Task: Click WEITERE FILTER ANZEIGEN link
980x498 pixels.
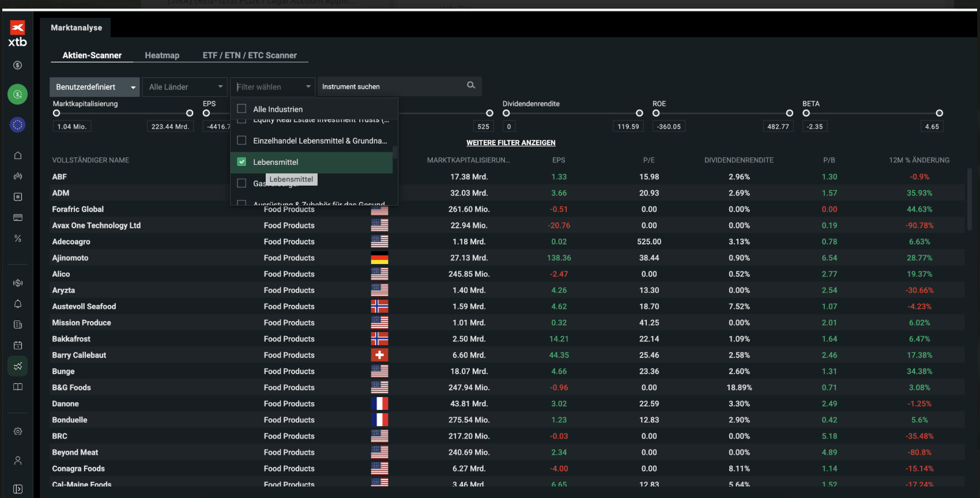Action: click(511, 143)
